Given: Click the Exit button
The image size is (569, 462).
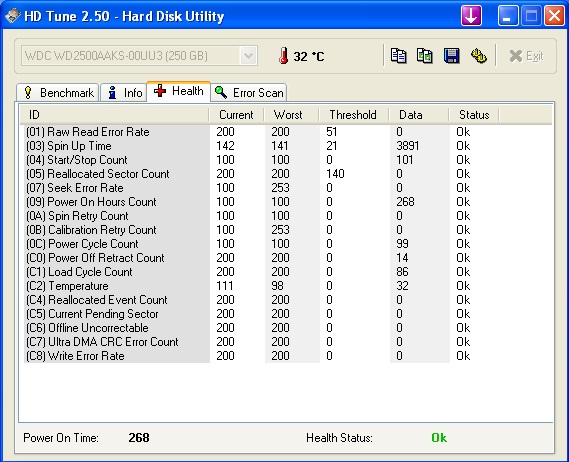Looking at the screenshot, I should 527,56.
